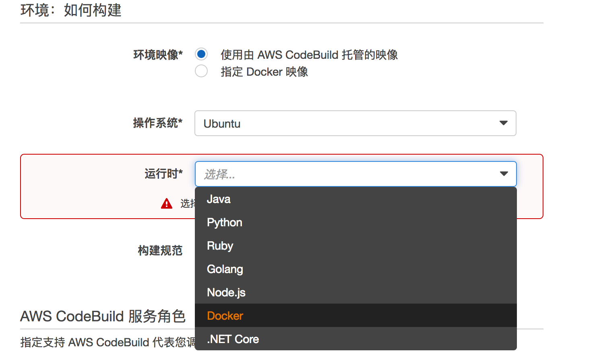Image resolution: width=595 pixels, height=364 pixels.
Task: Click the 运行时 选择... dropdown field
Action: click(x=346, y=174)
